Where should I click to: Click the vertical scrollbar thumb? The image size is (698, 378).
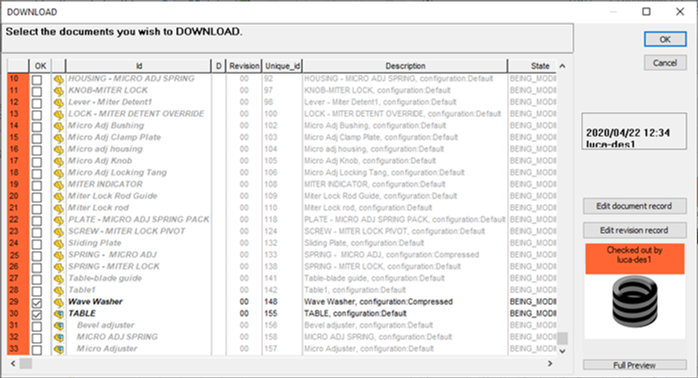tap(563, 338)
